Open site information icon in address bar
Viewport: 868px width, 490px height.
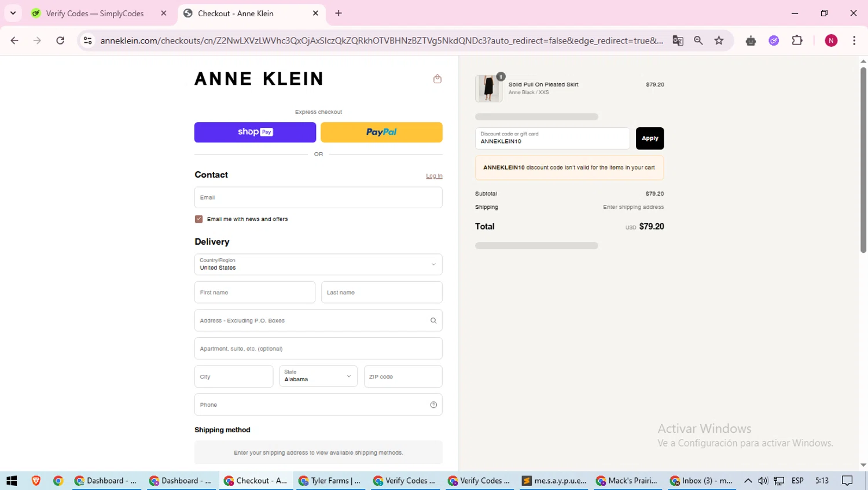(x=88, y=40)
